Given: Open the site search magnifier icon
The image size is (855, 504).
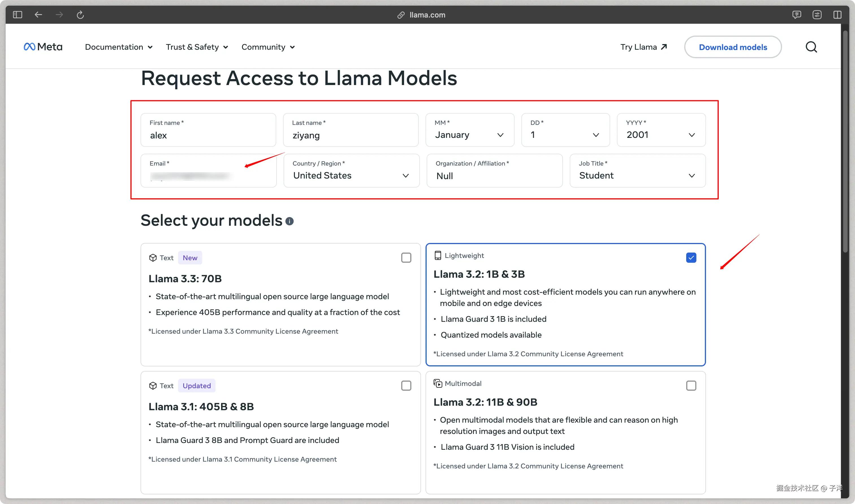Looking at the screenshot, I should [x=811, y=47].
